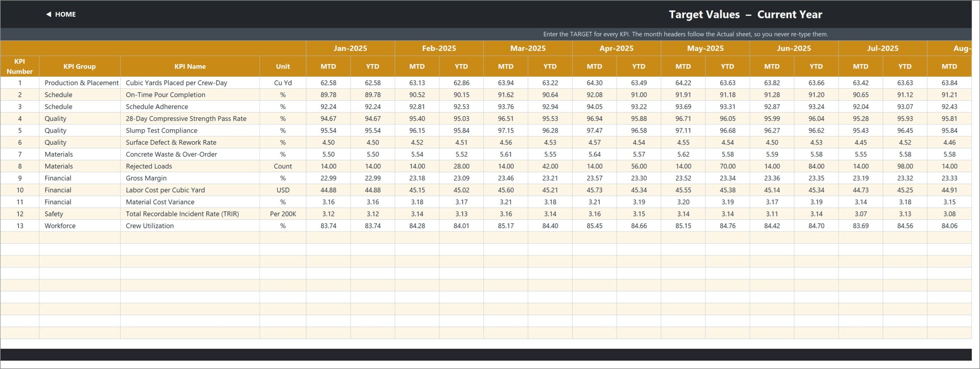Click the Safety KPI group cell
This screenshot has height=369, width=980.
tap(80, 213)
